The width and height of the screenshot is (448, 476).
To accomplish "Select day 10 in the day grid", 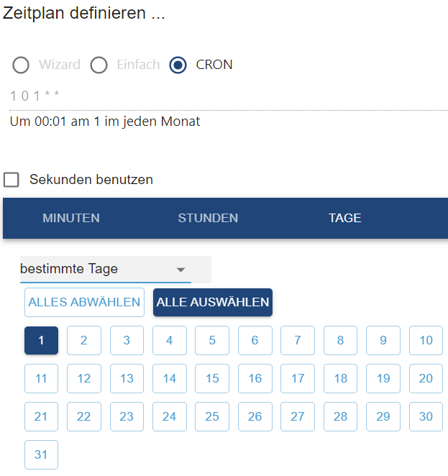I will click(426, 340).
